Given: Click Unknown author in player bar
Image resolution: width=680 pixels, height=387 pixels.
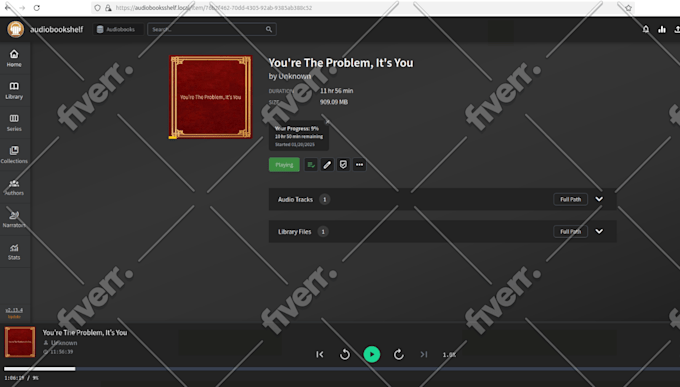Looking at the screenshot, I should 64,343.
